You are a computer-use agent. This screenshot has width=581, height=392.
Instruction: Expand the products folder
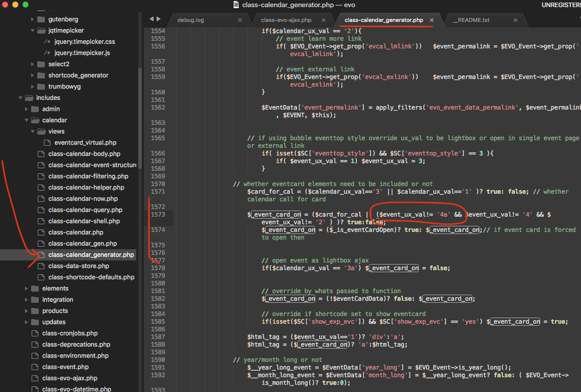[27, 311]
